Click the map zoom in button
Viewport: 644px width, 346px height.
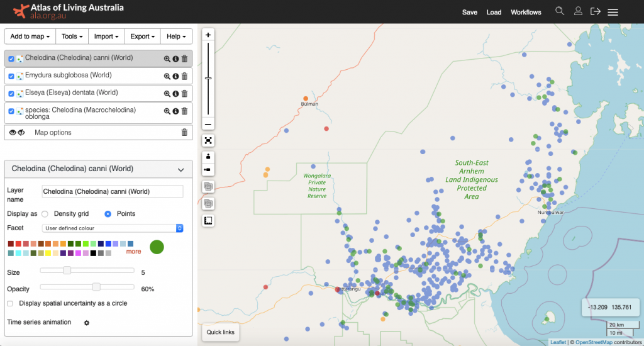208,35
